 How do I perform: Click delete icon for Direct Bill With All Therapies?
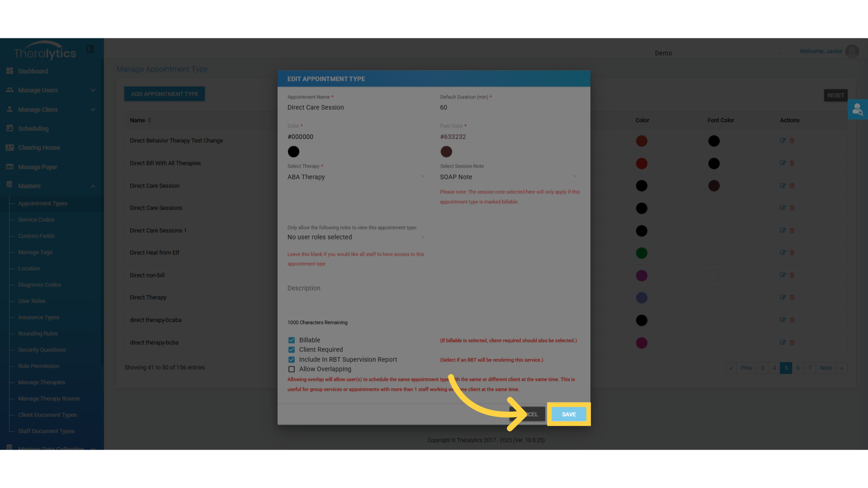[792, 164]
